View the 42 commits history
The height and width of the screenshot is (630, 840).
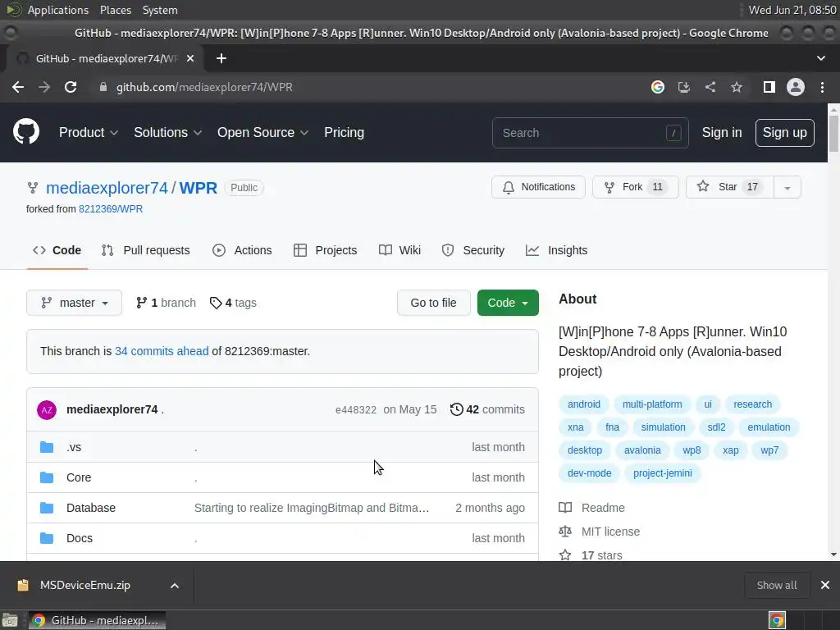pyautogui.click(x=487, y=409)
